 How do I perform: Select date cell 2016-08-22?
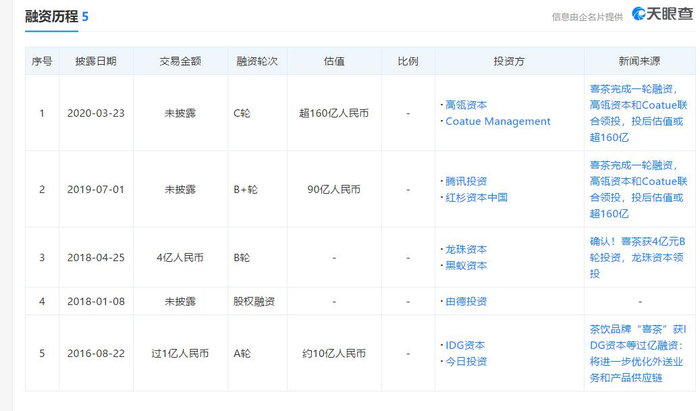[96, 353]
